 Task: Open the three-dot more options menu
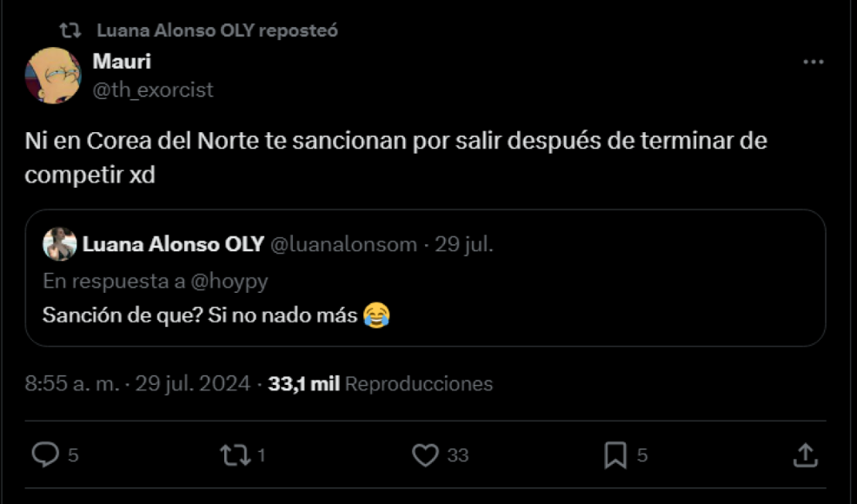813,63
